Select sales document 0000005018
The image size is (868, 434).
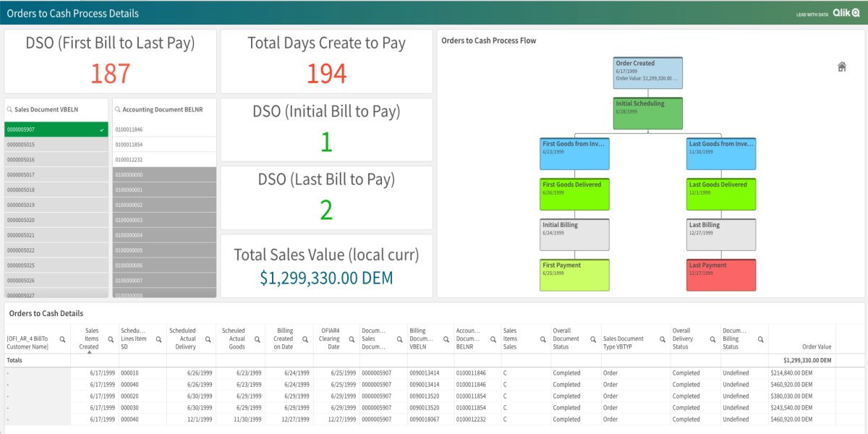coord(56,190)
